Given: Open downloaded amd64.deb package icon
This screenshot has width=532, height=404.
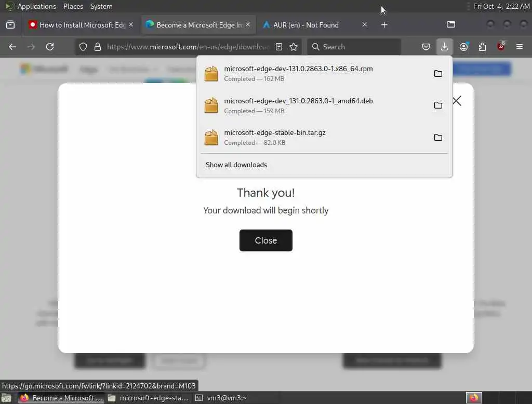Looking at the screenshot, I should 211,105.
